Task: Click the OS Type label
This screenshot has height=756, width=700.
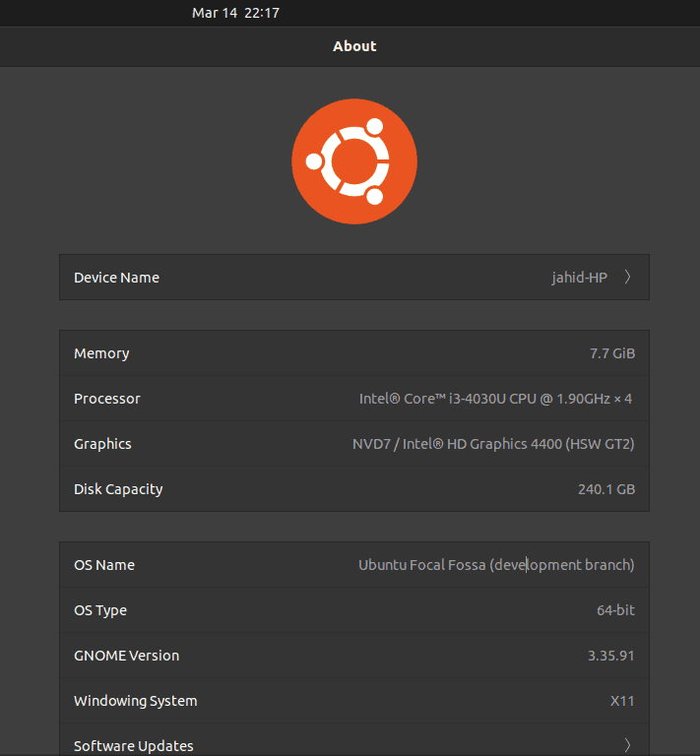Action: 100,611
